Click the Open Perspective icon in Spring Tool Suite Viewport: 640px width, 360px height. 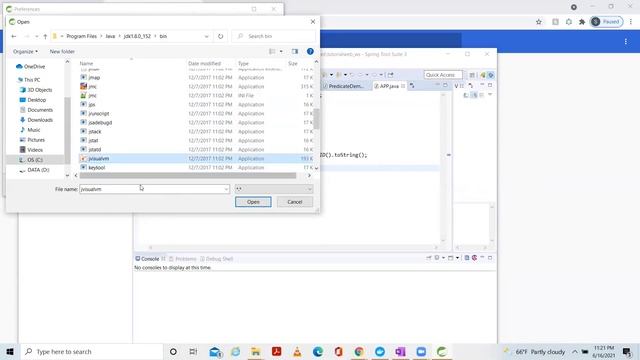click(x=472, y=75)
